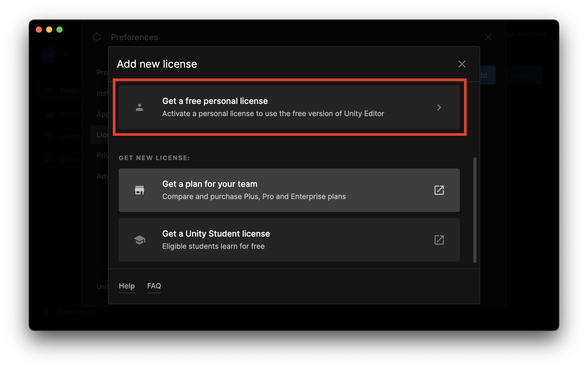Image resolution: width=588 pixels, height=369 pixels.
Task: Click the 'Add new license' heading text
Action: 157,64
